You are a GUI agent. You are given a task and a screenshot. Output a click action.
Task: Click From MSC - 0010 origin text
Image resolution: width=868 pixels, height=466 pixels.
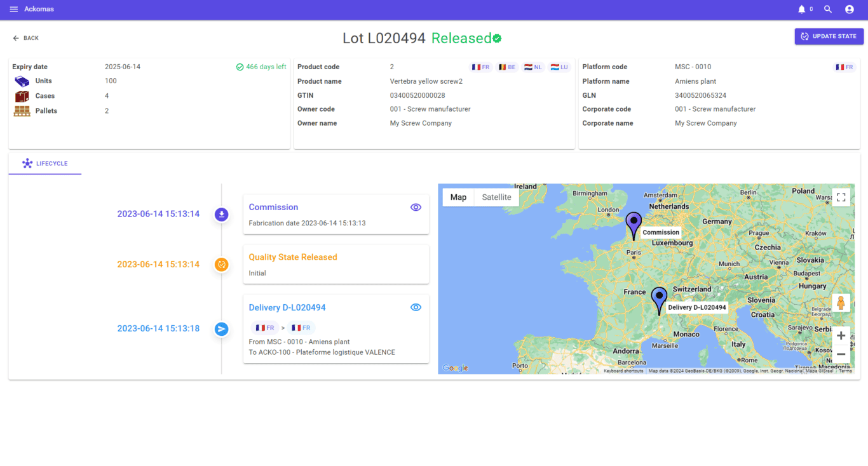coord(299,342)
